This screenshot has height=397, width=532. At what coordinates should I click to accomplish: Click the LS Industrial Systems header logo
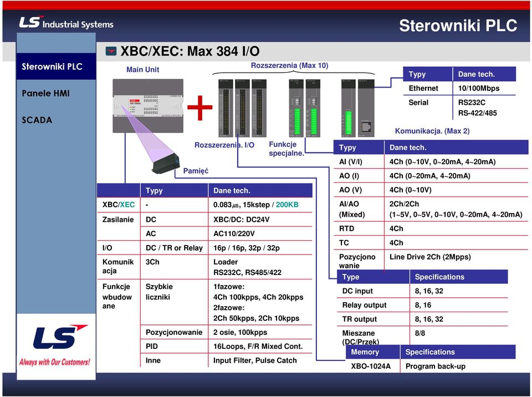tap(66, 22)
